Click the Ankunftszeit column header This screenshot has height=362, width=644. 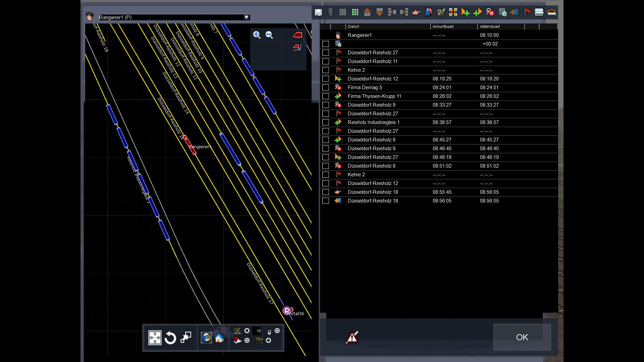coord(443,26)
